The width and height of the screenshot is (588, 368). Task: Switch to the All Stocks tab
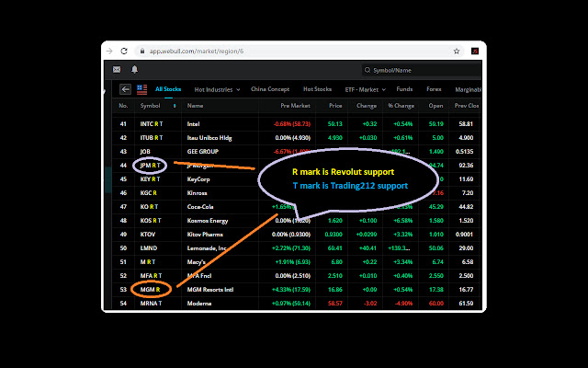point(168,89)
